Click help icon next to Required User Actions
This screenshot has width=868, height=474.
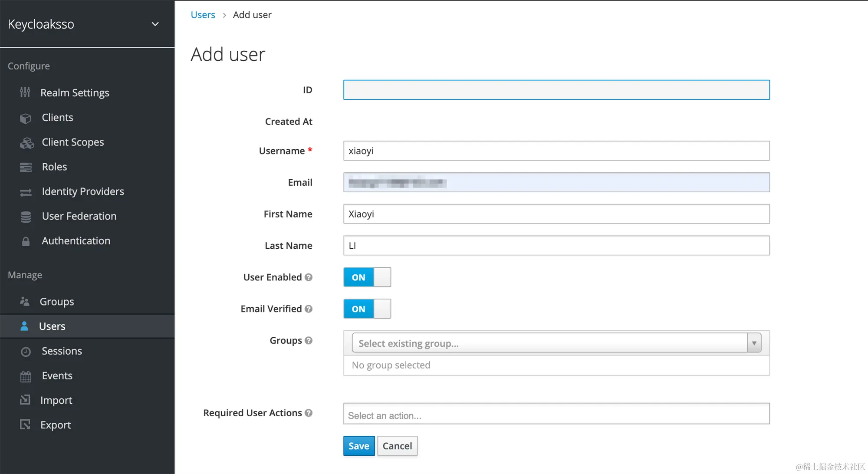point(309,413)
